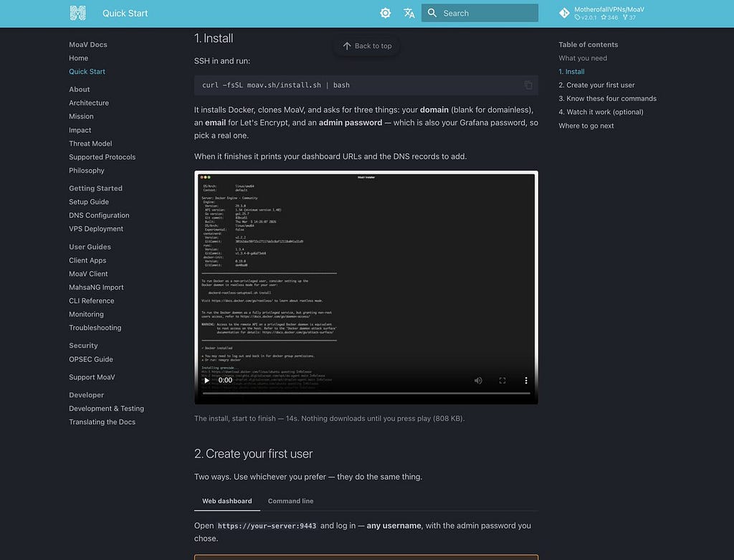Open the Troubleshooting page
The width and height of the screenshot is (734, 560).
coord(95,328)
